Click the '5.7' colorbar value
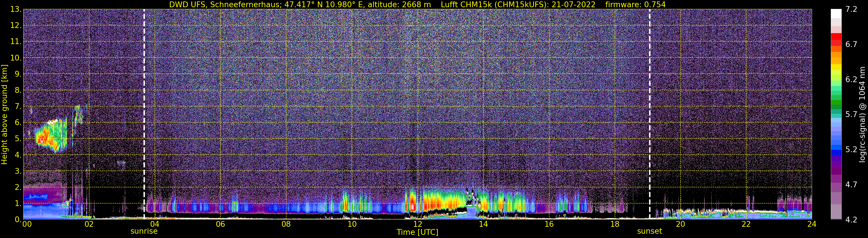The width and height of the screenshot is (868, 238). [x=851, y=114]
